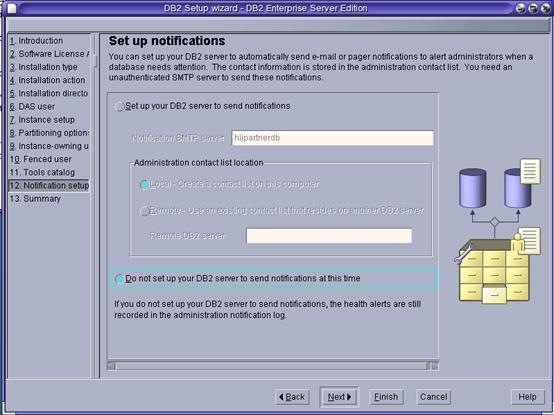Click the right database cylinder with document
Viewport: 554px width, 415px height.
[522, 184]
